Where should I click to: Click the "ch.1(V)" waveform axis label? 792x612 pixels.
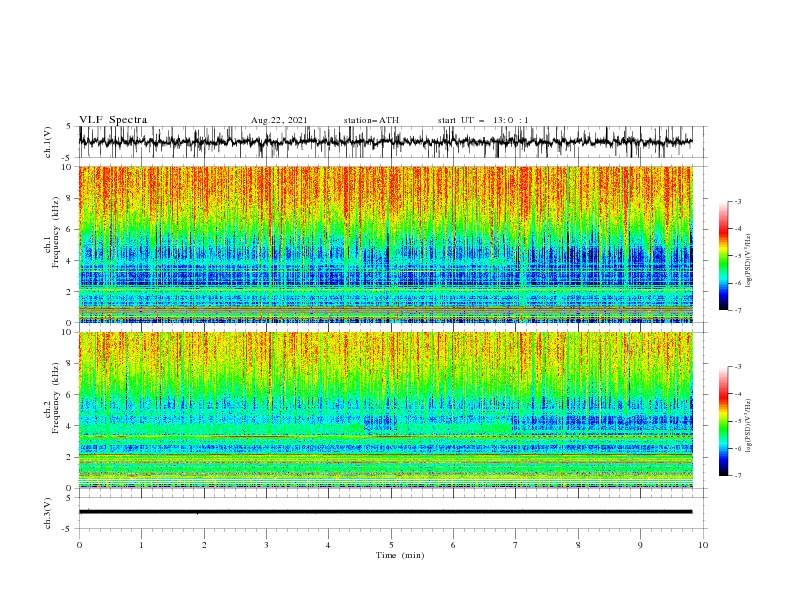click(48, 142)
